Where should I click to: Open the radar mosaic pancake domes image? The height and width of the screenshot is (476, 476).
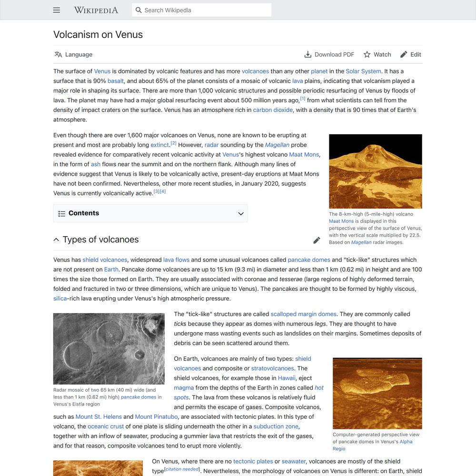tap(109, 349)
